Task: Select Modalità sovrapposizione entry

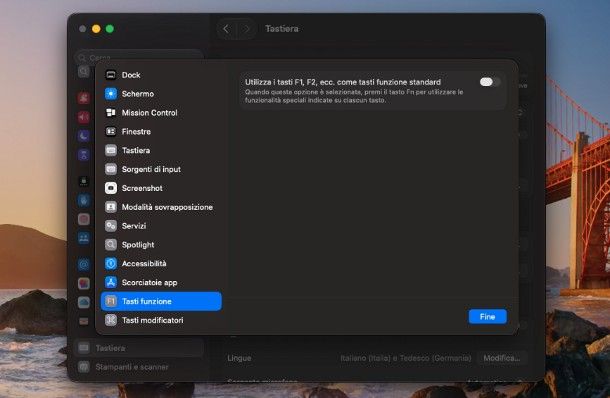Action: pyautogui.click(x=161, y=207)
